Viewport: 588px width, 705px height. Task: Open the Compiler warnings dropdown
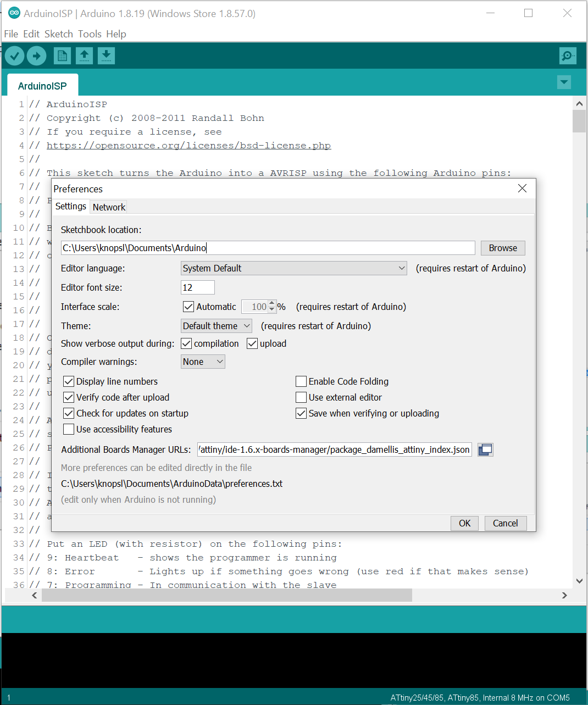click(x=203, y=362)
